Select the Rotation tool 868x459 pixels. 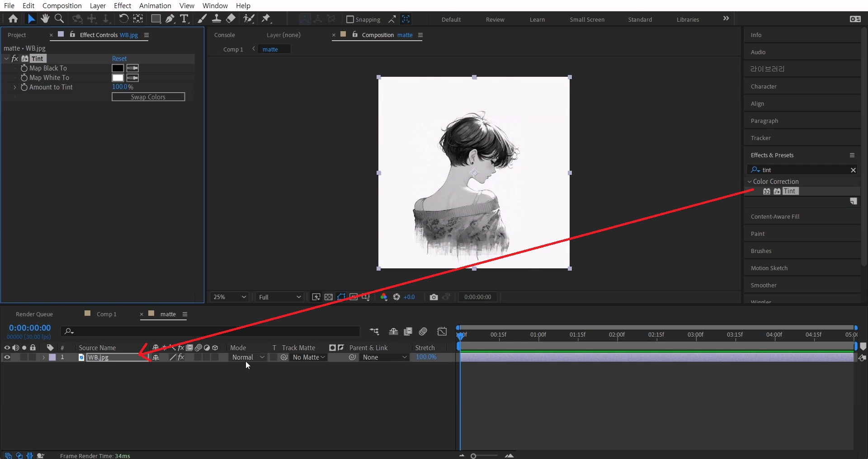click(123, 19)
